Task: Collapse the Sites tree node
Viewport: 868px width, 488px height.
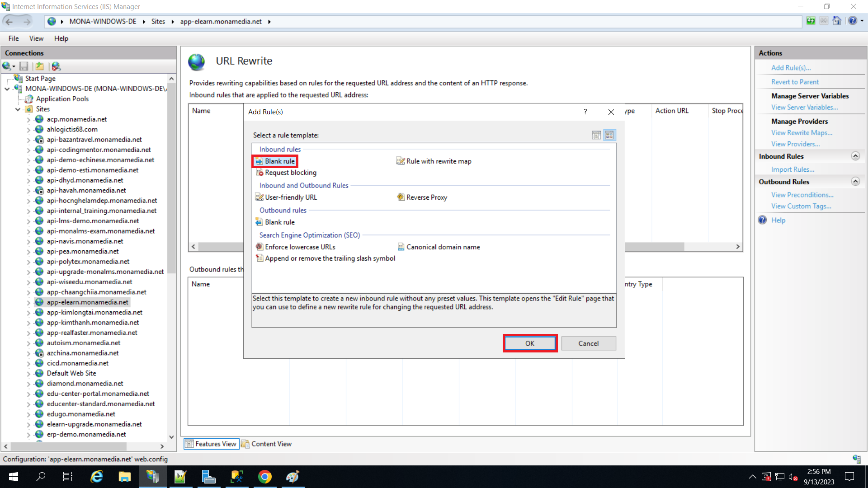Action: tap(18, 109)
